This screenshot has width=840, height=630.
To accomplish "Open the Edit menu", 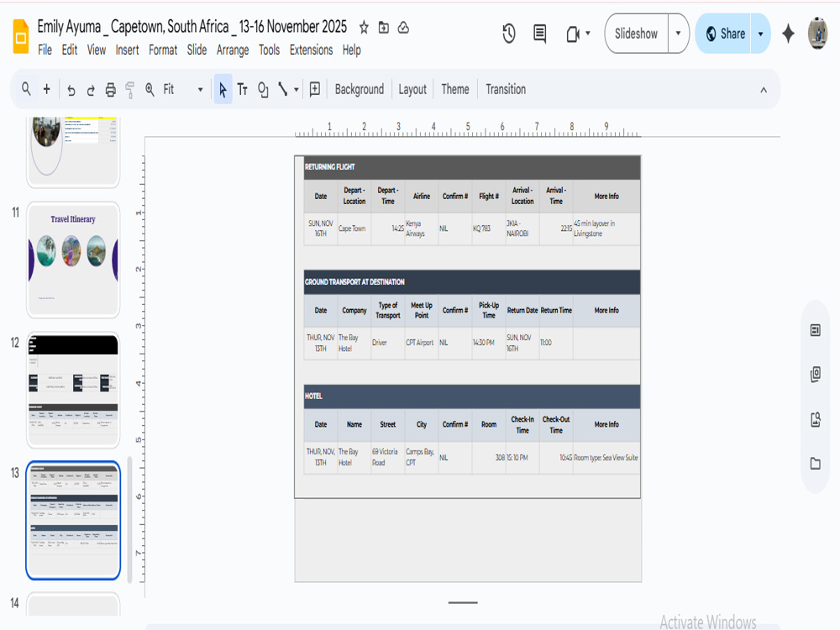I will (70, 50).
